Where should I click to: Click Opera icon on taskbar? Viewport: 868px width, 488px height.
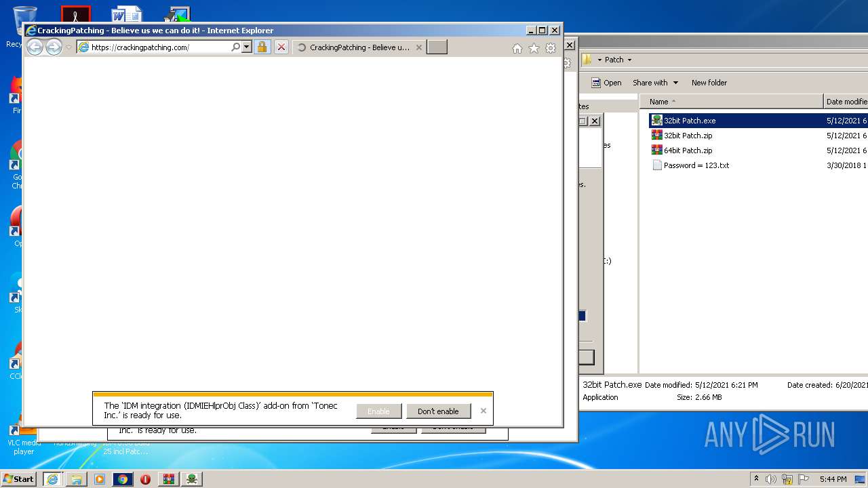tap(145, 479)
